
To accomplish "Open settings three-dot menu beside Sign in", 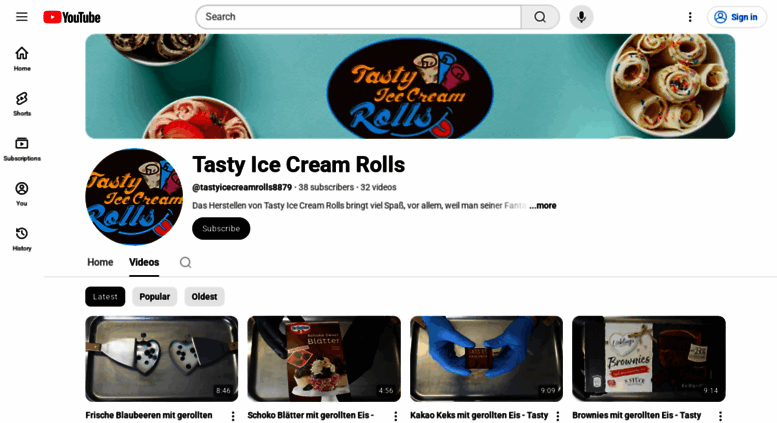I will pyautogui.click(x=690, y=17).
